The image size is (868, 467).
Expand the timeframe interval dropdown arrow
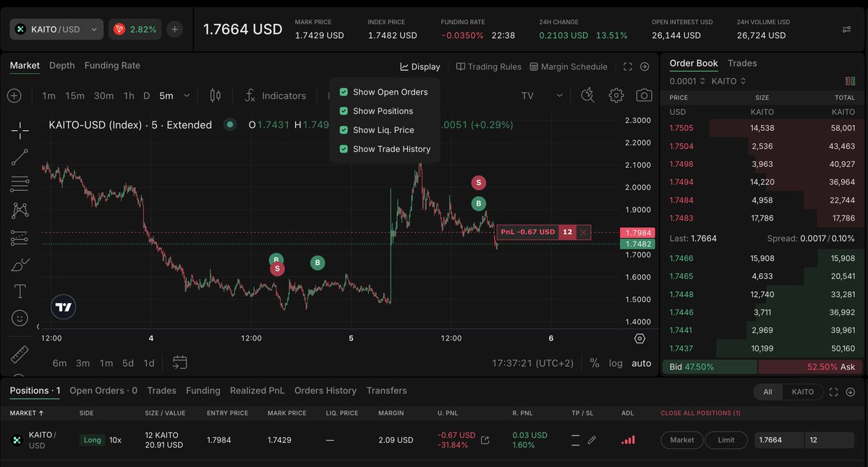(x=187, y=95)
